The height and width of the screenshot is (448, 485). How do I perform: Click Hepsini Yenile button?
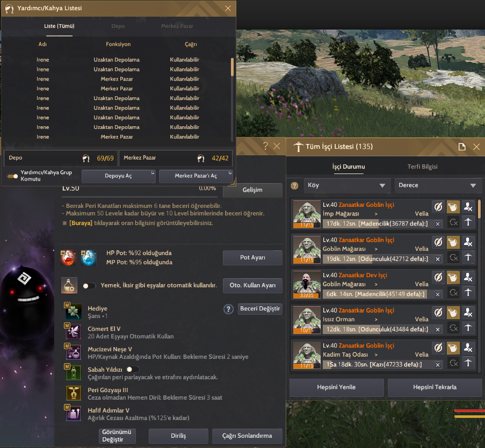point(337,387)
